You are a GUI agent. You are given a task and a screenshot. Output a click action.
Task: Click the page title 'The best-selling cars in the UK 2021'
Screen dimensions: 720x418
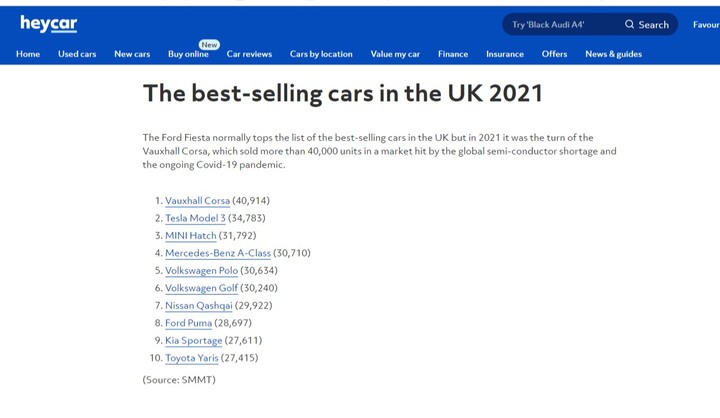pyautogui.click(x=343, y=93)
